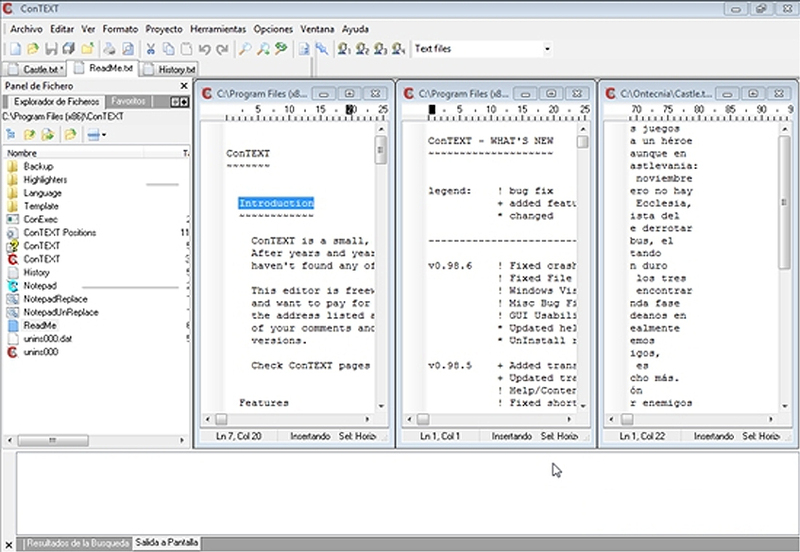Click History window horizontal scroll right arrow
800x552 pixels.
(569, 419)
